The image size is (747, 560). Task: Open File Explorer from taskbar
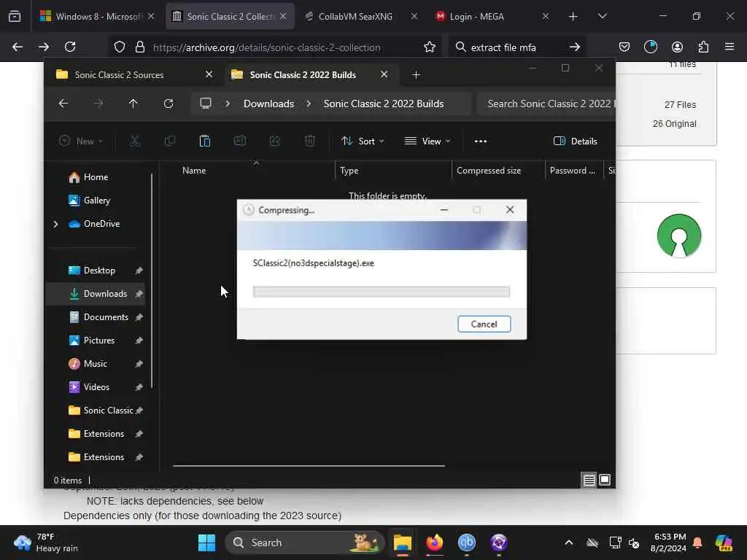(x=402, y=542)
